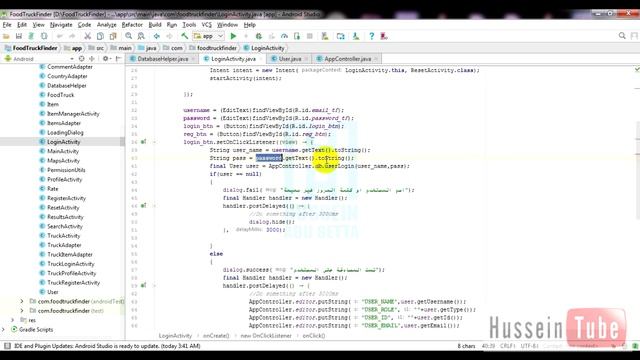The width and height of the screenshot is (640, 360).
Task: Click the Copy icon in toolbar
Action: click(x=100, y=36)
